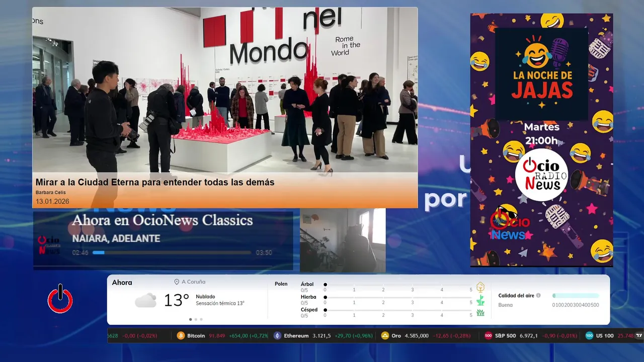Click the Bitcoin coin icon in ticker
Image resolution: width=644 pixels, height=362 pixels.
point(181,335)
